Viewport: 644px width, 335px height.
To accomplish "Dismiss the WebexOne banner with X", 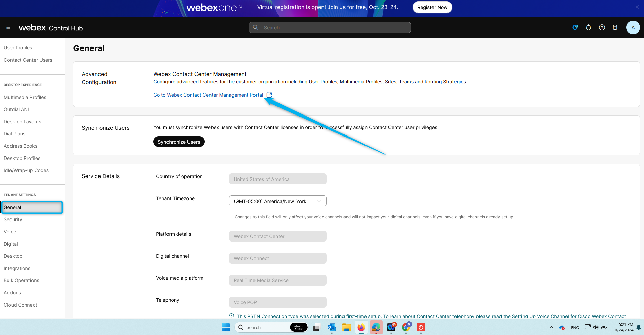I will point(637,7).
